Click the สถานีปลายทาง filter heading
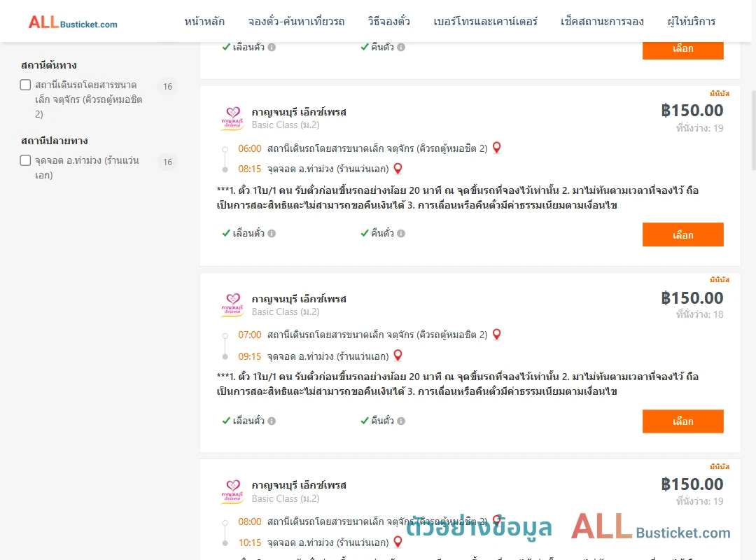The image size is (756, 560). 55,141
